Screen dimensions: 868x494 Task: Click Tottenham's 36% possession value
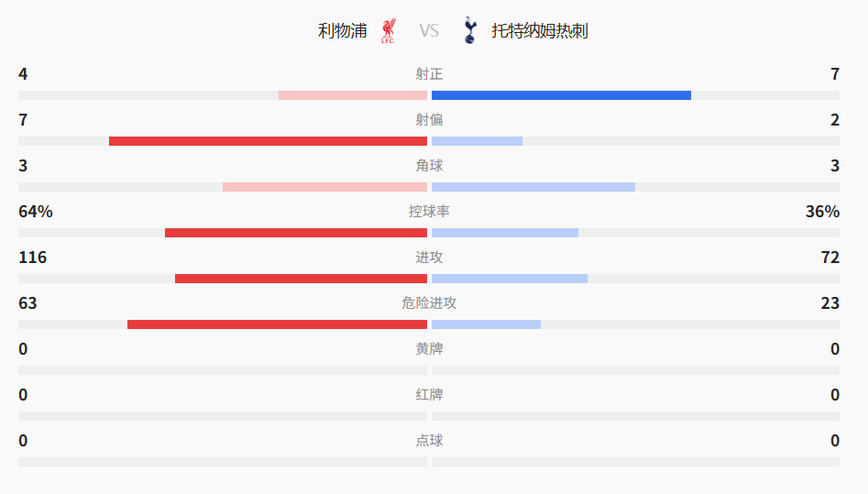click(822, 212)
